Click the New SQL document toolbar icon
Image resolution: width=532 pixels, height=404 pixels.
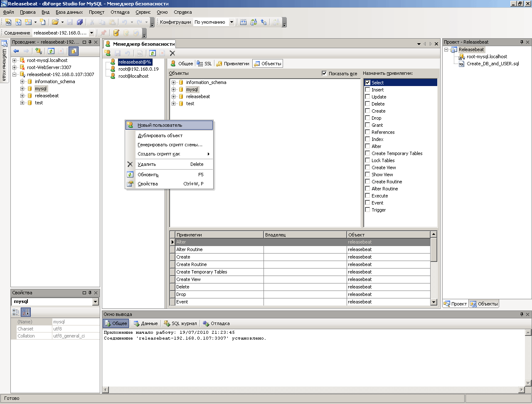[x=8, y=22]
